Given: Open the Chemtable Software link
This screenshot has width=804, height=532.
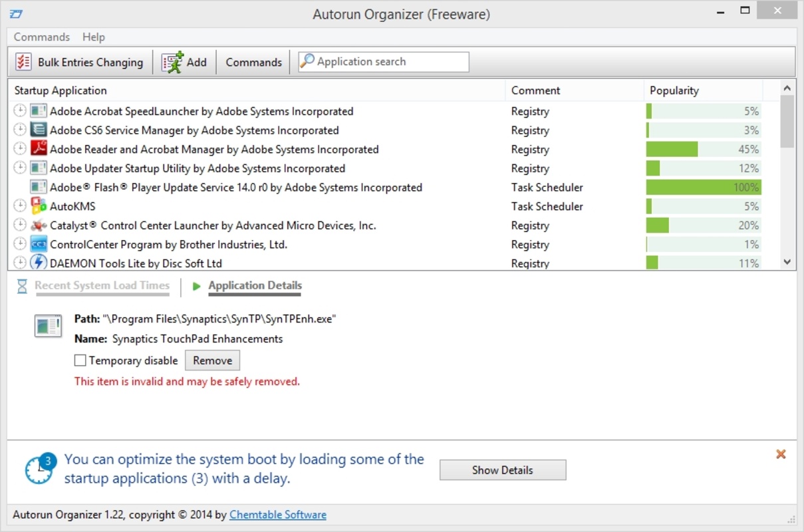Looking at the screenshot, I should point(278,515).
